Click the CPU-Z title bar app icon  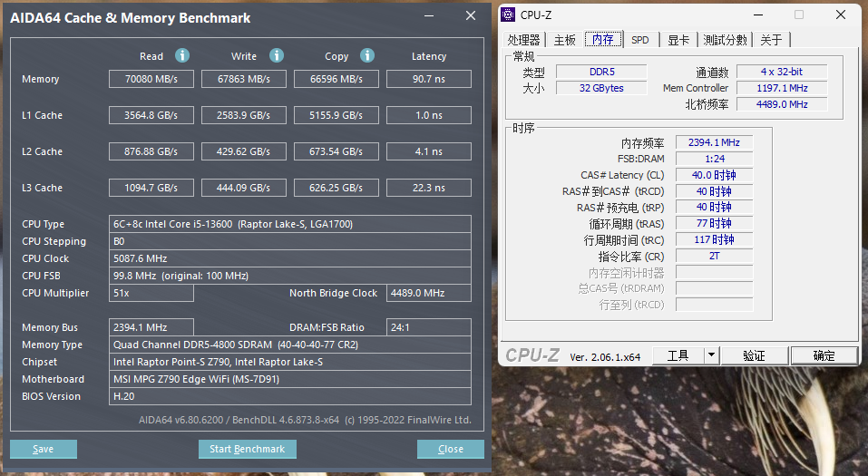point(508,15)
